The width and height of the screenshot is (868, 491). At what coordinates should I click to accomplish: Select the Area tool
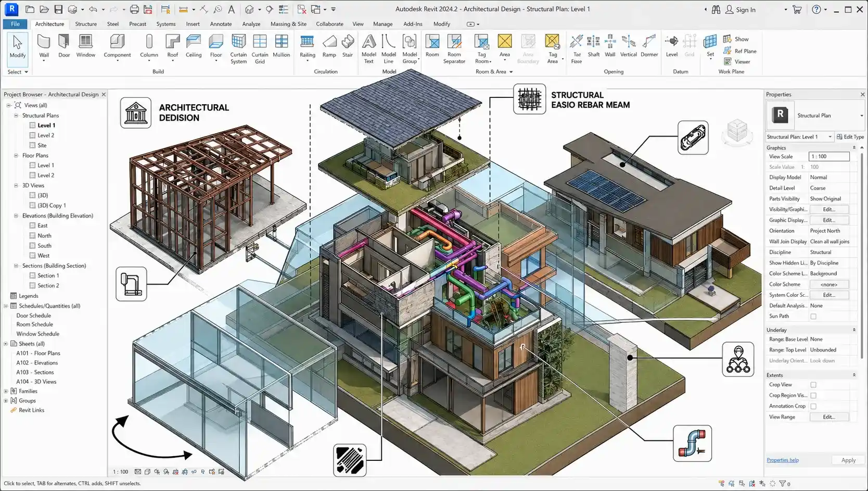tap(504, 47)
